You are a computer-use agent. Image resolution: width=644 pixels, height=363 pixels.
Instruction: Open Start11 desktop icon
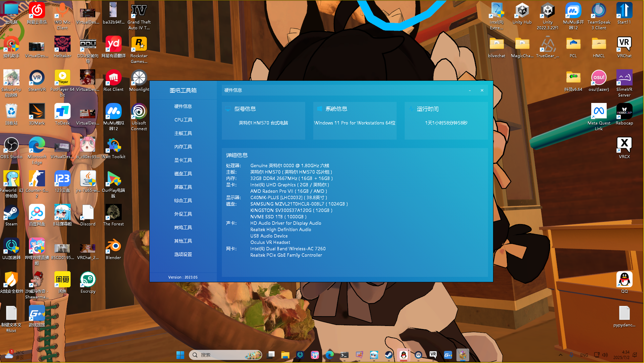tap(624, 13)
